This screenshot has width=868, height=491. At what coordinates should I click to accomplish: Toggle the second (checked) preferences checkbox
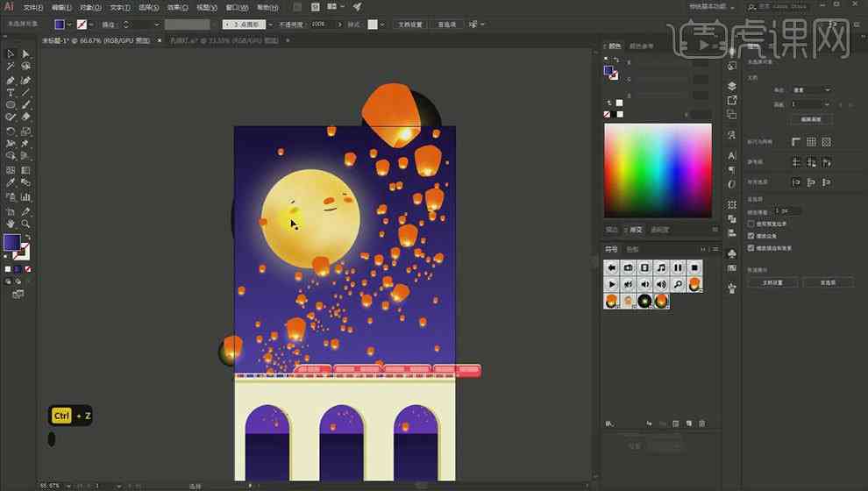click(x=751, y=236)
